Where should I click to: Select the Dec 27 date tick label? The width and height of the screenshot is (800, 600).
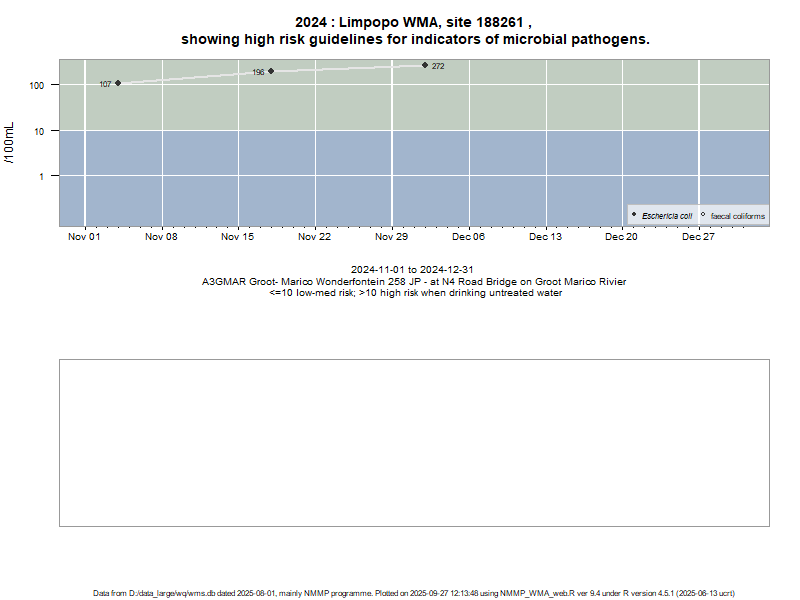coord(698,237)
